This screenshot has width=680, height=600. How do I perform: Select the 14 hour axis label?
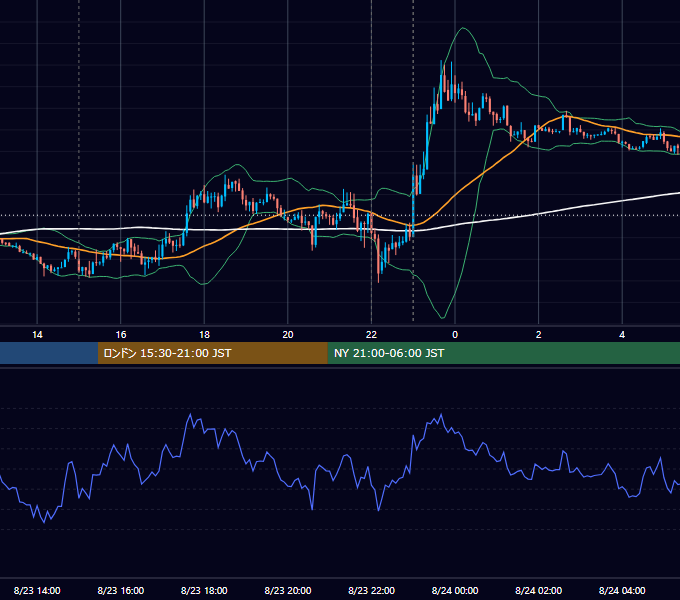tap(37, 335)
